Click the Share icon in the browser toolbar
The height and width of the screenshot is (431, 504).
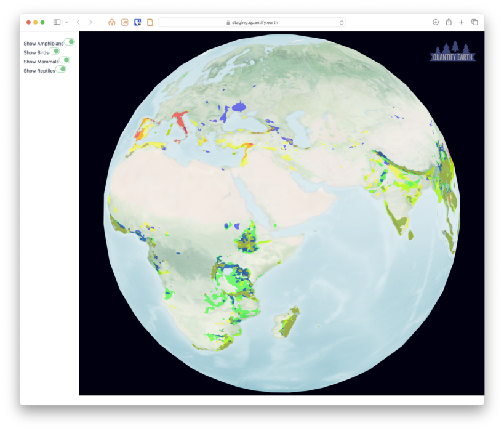447,22
